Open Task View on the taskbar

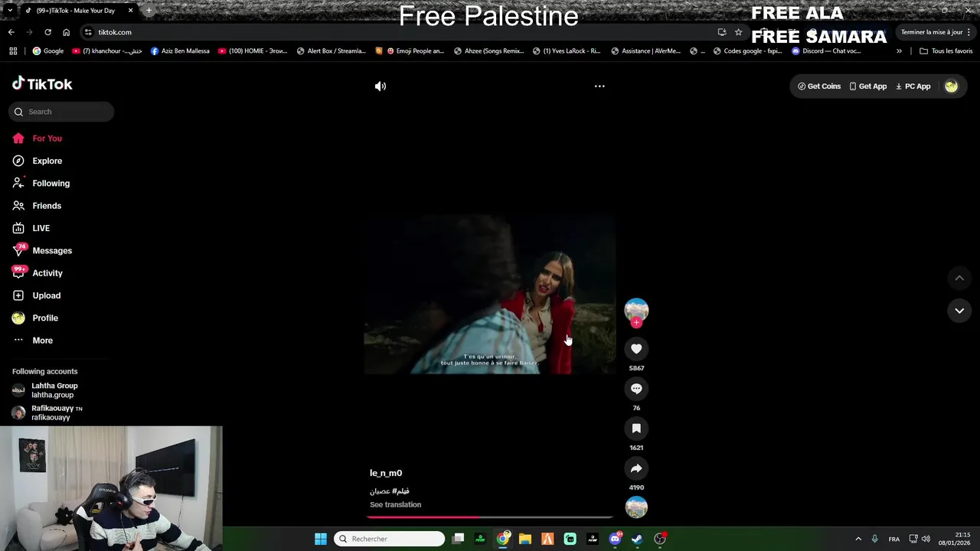coord(458,539)
